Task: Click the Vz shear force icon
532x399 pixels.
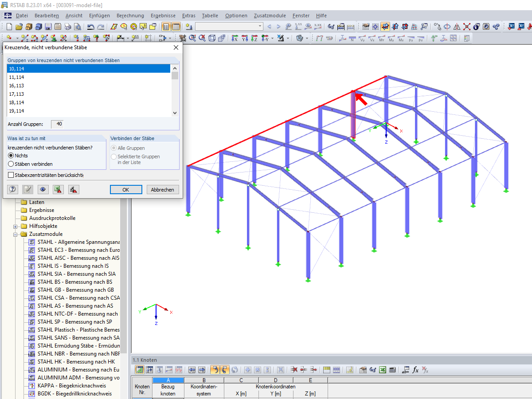Action: [x=372, y=39]
